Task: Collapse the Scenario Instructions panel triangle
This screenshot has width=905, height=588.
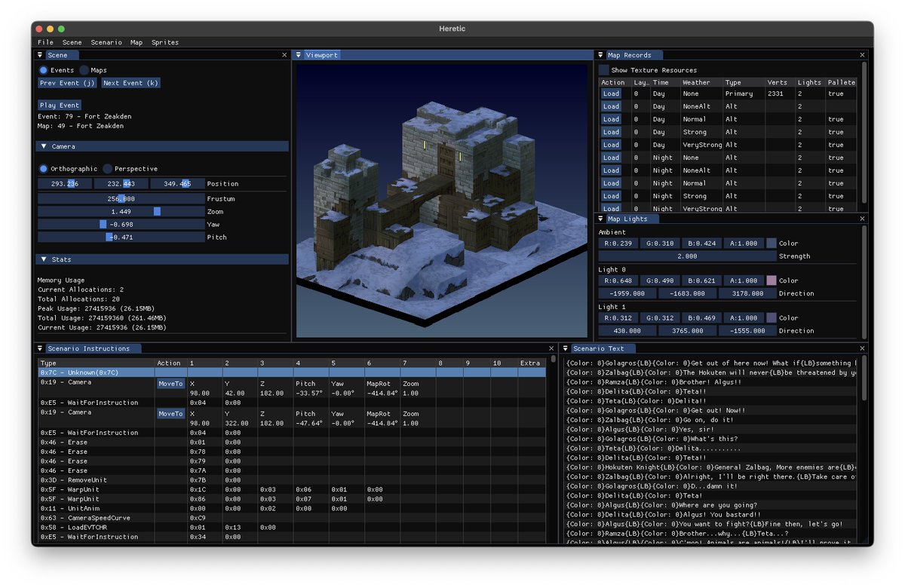Action: click(41, 348)
